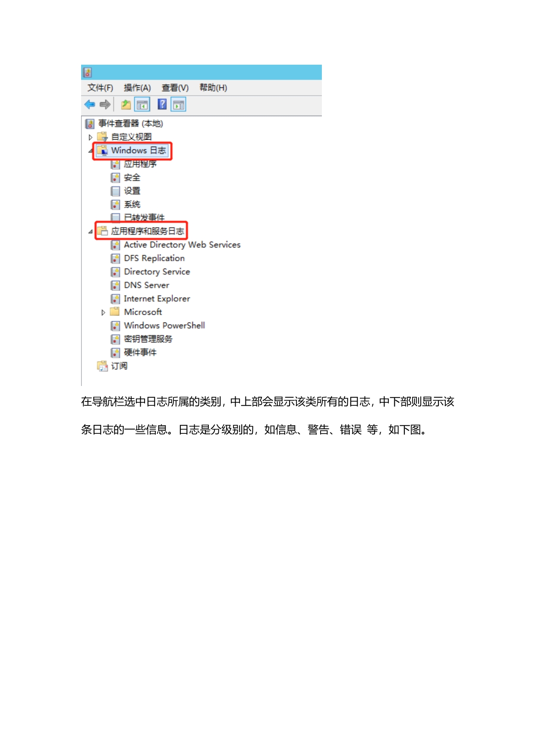Expand the 自定义视图 node arrow
This screenshot has height=756, width=535.
point(90,137)
